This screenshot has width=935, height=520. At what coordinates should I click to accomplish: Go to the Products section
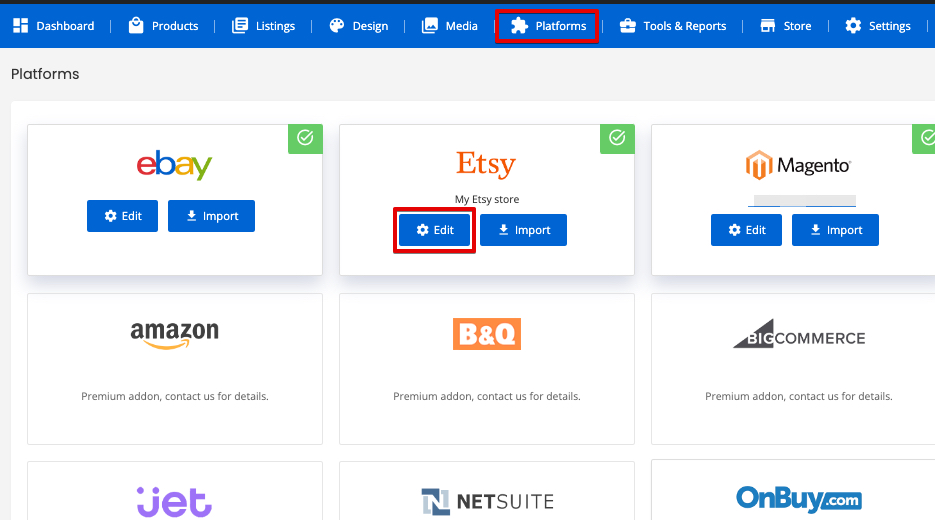tap(163, 26)
